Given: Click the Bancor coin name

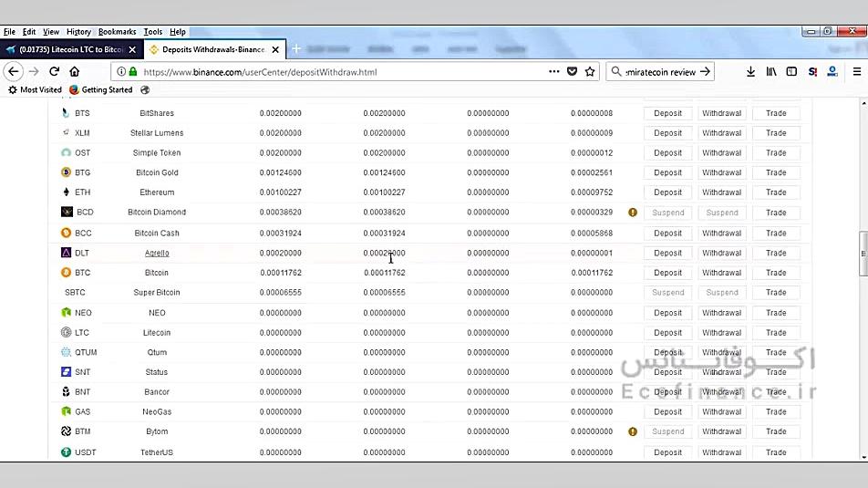Looking at the screenshot, I should 157,391.
